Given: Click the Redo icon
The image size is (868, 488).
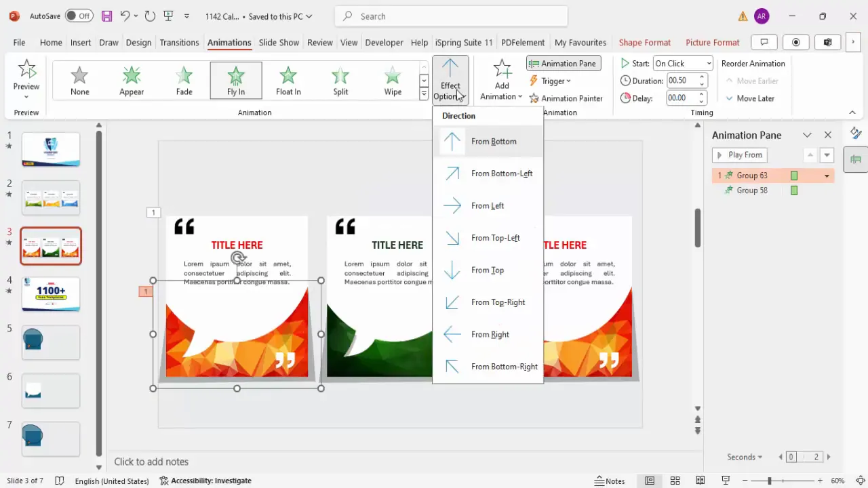Looking at the screenshot, I should coord(150,16).
